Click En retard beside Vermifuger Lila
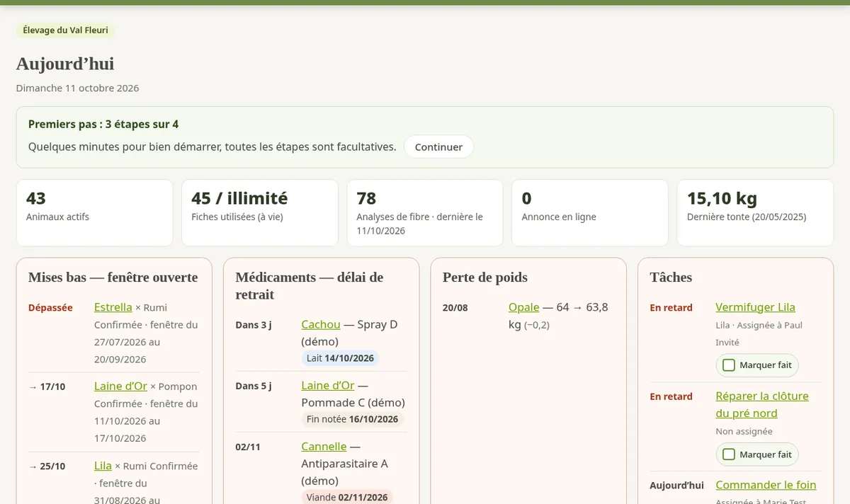The height and width of the screenshot is (504, 850). coord(671,308)
